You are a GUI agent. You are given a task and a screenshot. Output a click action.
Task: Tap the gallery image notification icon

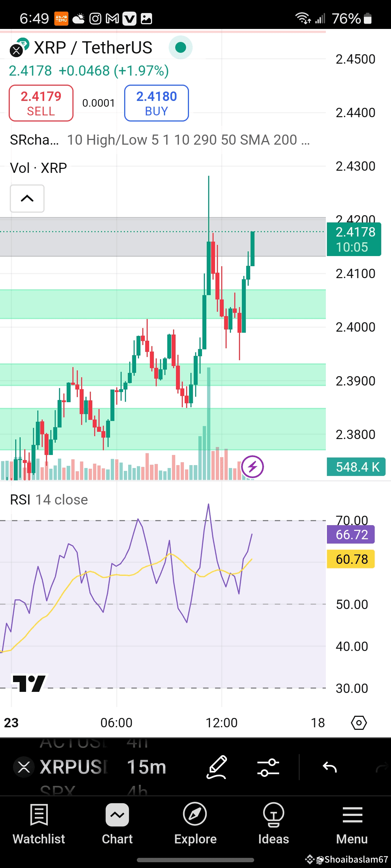(x=146, y=18)
